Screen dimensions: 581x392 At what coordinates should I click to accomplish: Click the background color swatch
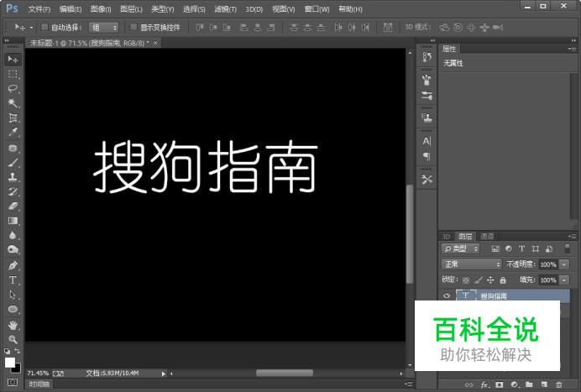pos(18,369)
